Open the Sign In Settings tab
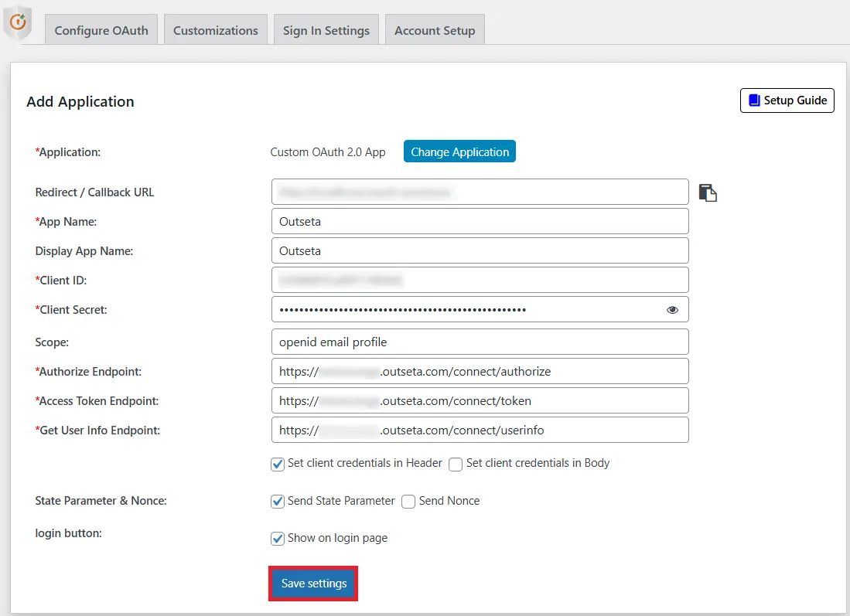 pyautogui.click(x=326, y=30)
